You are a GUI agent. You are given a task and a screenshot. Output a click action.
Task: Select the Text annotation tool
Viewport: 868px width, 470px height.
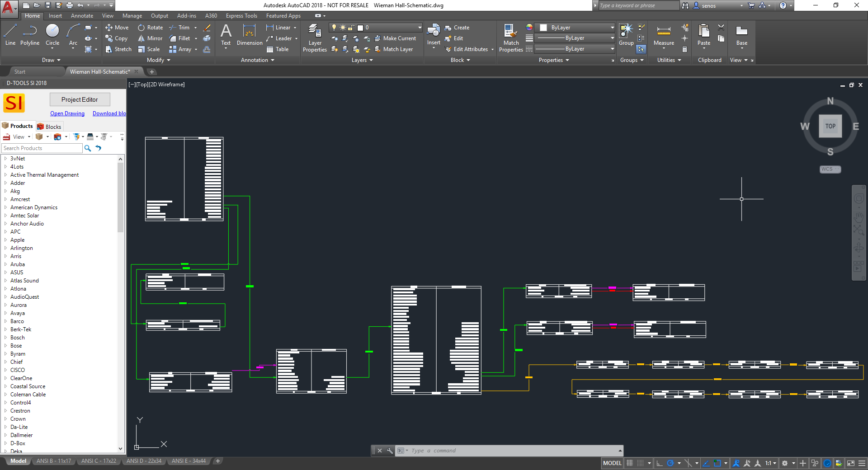226,35
